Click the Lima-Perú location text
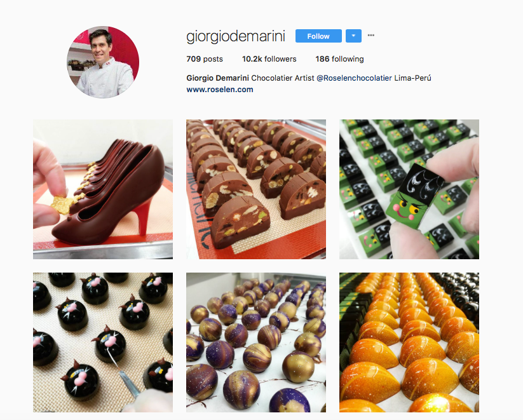 click(412, 78)
